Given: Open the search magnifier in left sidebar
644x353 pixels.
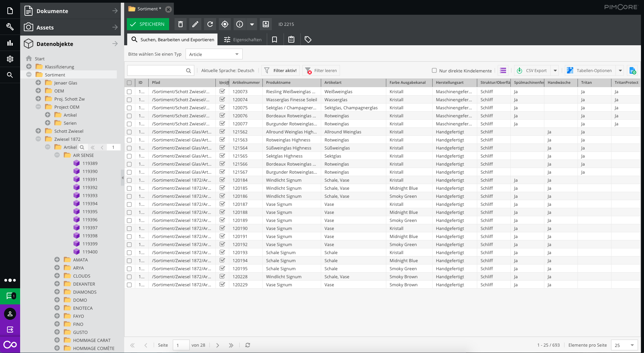Looking at the screenshot, I should click(x=10, y=75).
